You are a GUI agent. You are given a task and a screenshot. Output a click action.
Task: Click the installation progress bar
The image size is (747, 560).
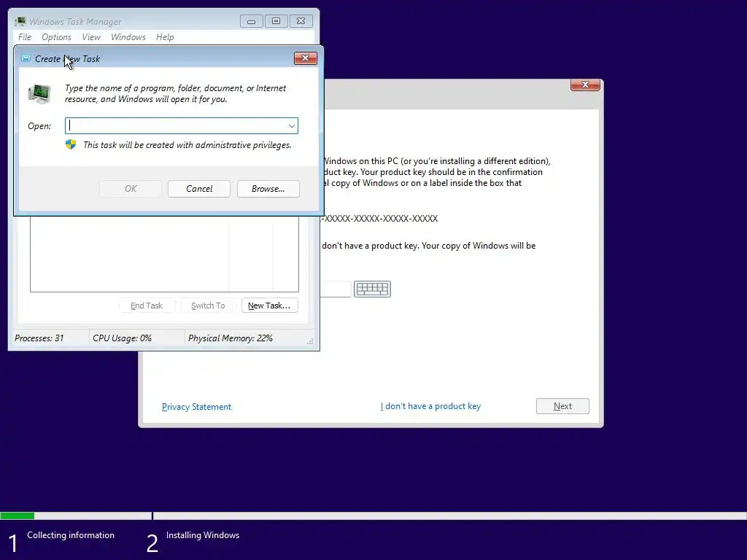point(373,516)
